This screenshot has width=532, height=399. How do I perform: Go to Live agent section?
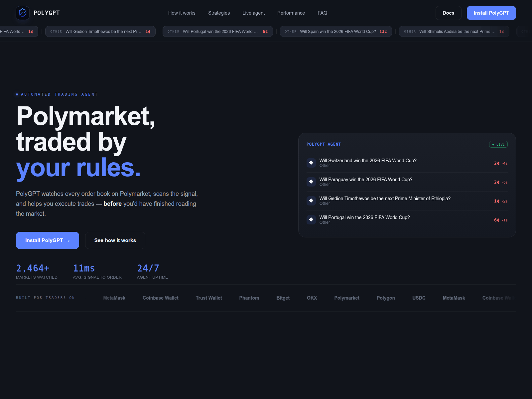click(x=254, y=13)
